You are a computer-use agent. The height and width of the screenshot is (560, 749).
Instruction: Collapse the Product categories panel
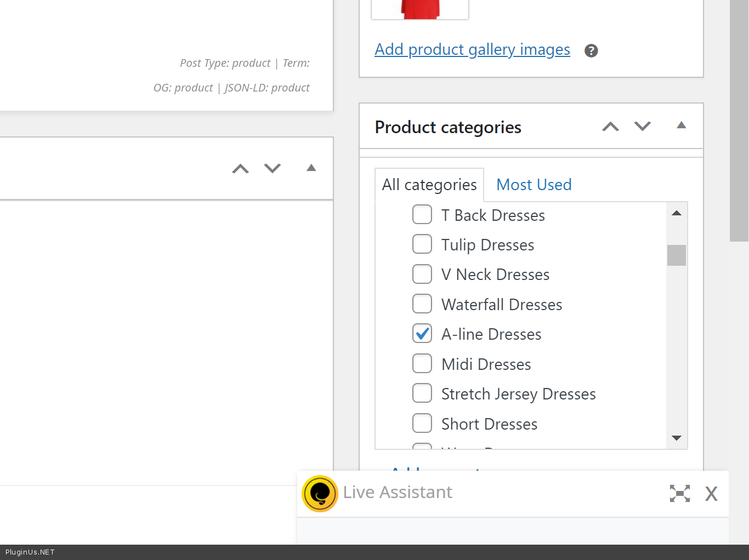click(x=681, y=125)
